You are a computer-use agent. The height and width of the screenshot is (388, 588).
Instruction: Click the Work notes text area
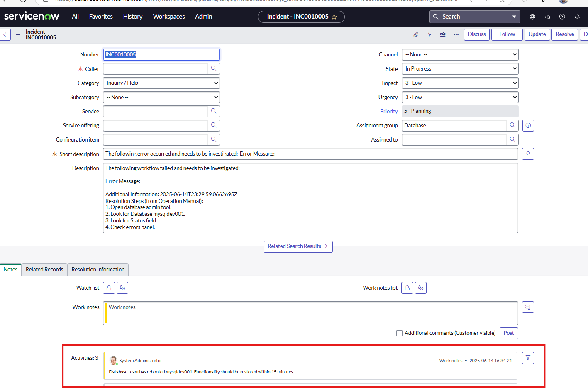[310, 313]
